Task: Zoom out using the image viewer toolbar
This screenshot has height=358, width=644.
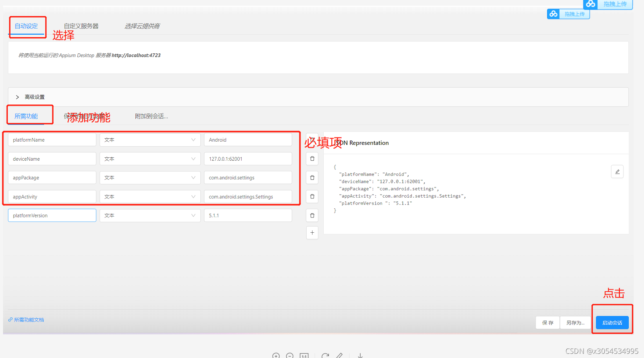Action: 290,356
